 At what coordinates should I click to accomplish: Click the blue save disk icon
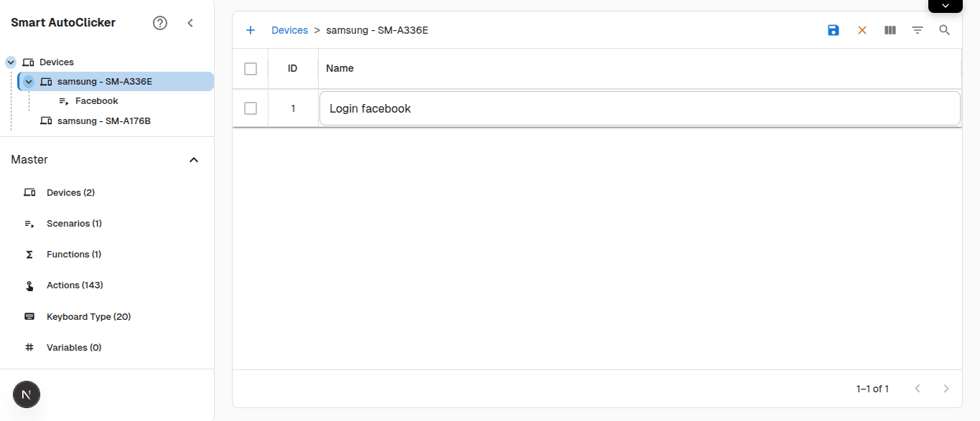833,30
